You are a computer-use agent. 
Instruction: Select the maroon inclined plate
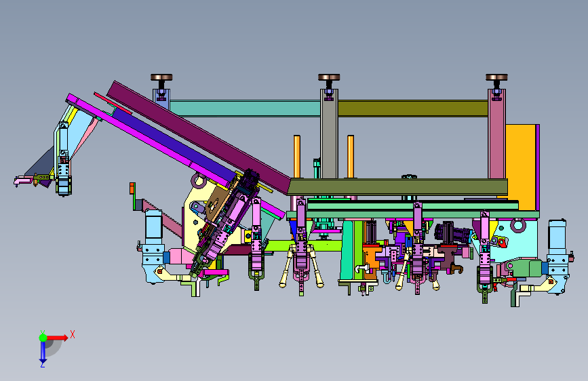click(x=199, y=137)
